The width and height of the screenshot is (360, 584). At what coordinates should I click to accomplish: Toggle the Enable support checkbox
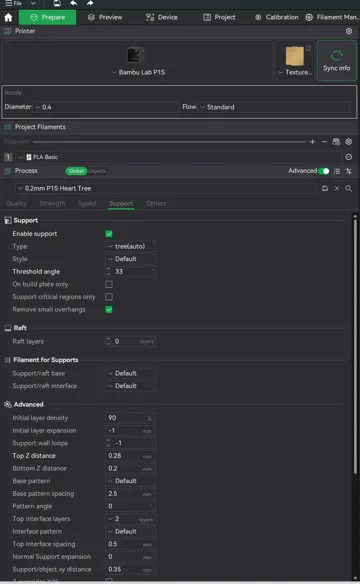(109, 234)
